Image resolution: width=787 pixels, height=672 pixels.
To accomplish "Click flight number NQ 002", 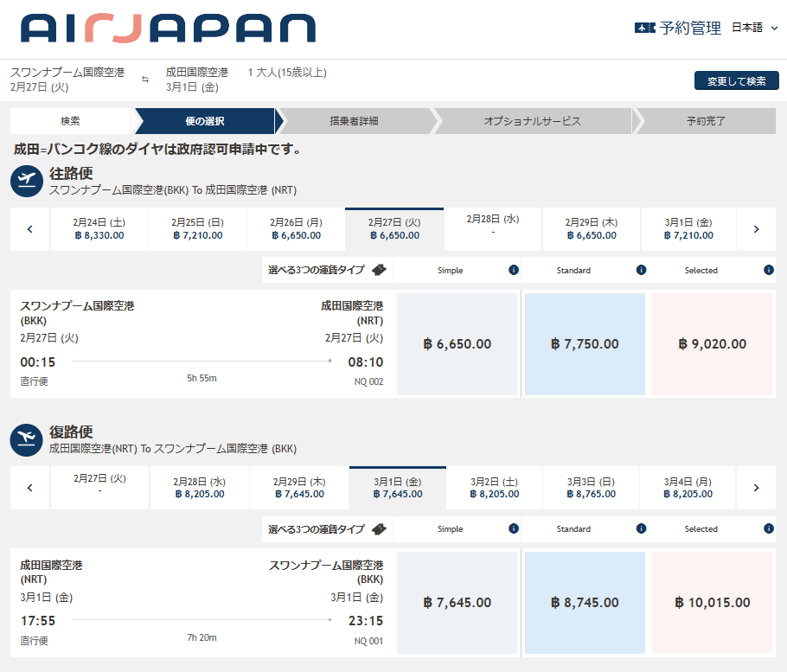I will point(369,382).
